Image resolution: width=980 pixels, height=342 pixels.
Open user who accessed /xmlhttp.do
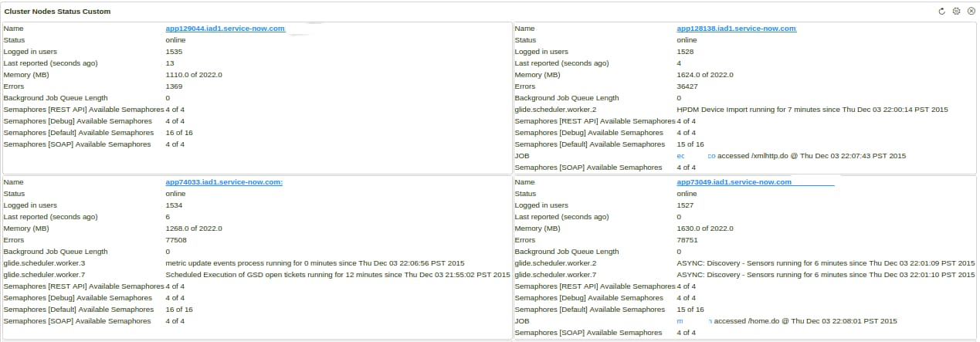[696, 156]
